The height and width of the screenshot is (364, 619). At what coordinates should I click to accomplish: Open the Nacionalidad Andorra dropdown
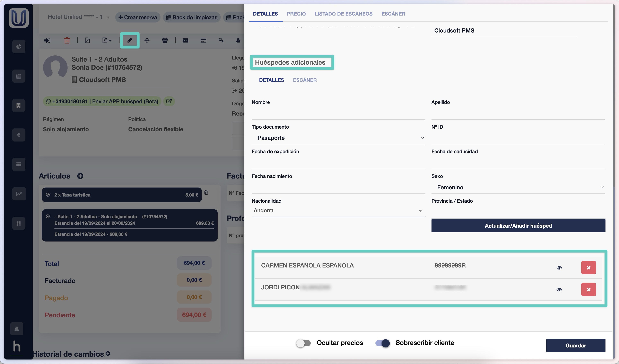coord(338,211)
